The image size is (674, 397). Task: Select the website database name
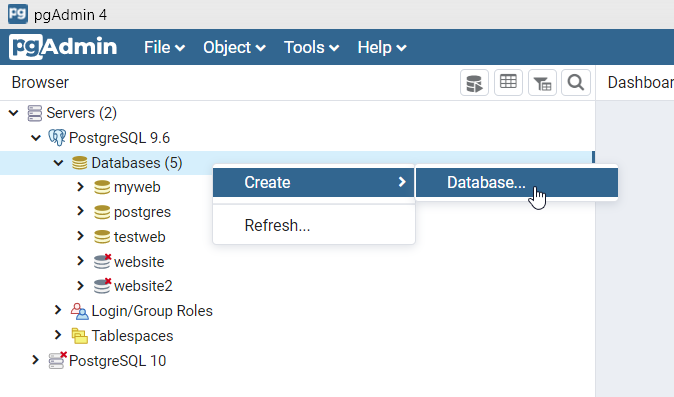(x=139, y=262)
